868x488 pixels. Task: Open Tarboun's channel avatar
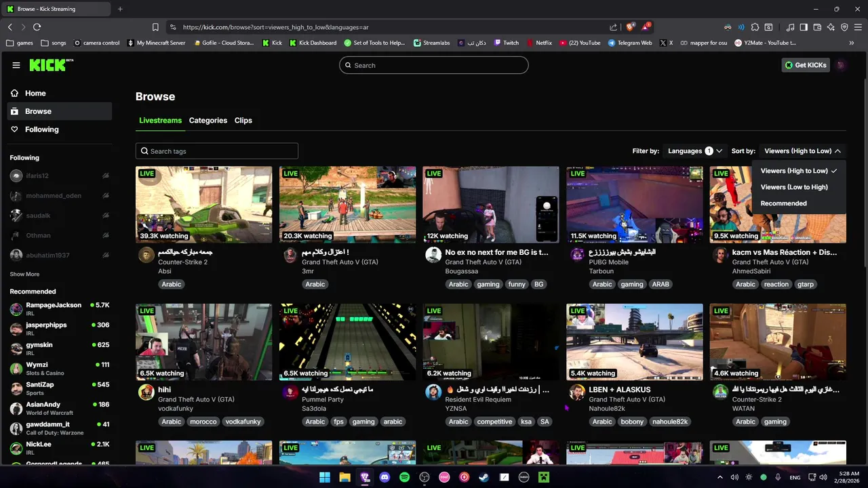coord(577,255)
